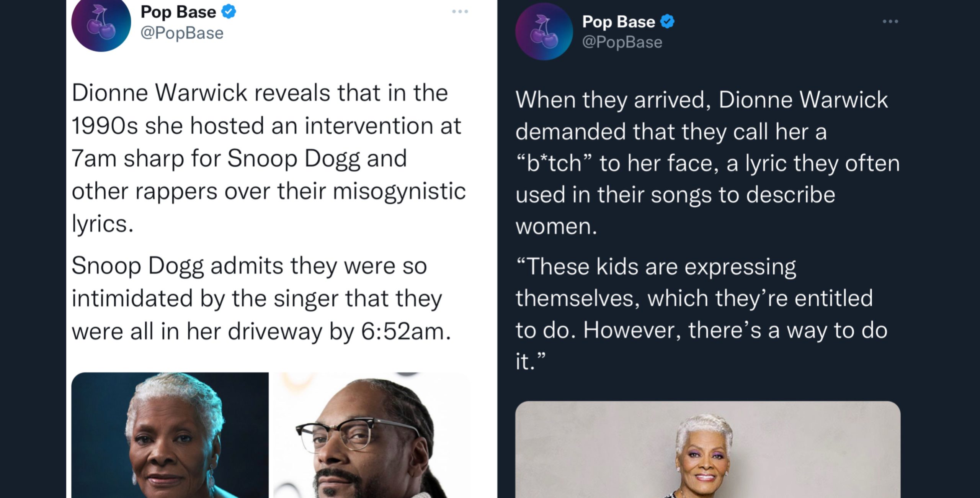Click the Pop Base name in dark-theme tweet
Viewport: 980px width, 498px height.
click(x=619, y=22)
